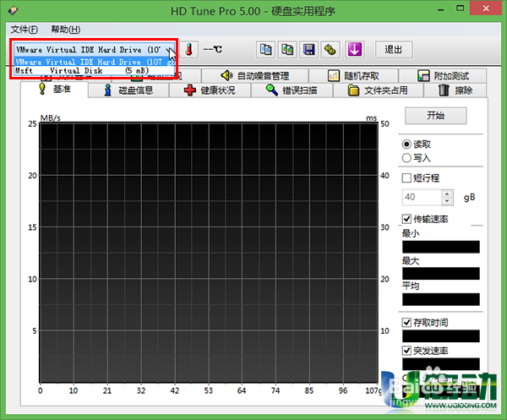This screenshot has height=420, width=507.
Task: Toggle the 传输速率 transfer rate checkbox
Action: pos(406,219)
